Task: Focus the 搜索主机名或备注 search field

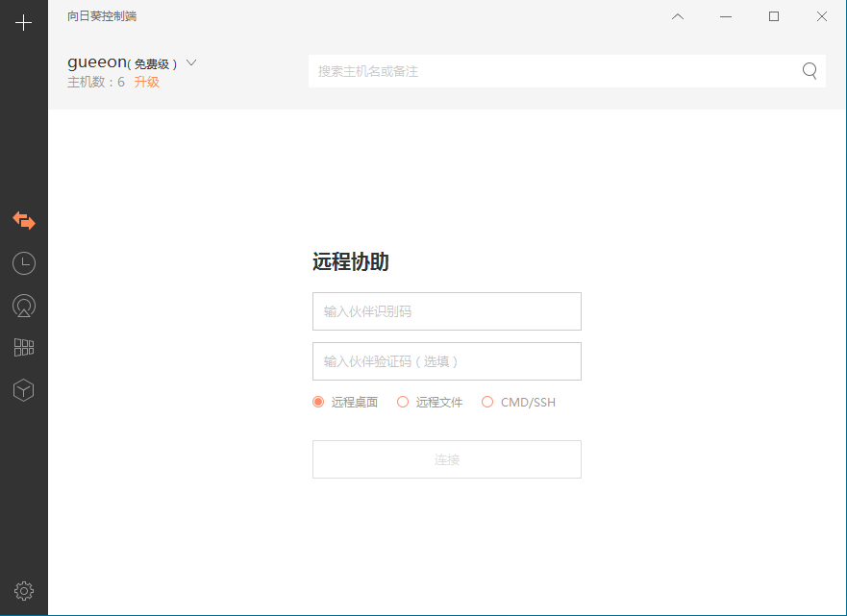Action: tap(553, 71)
